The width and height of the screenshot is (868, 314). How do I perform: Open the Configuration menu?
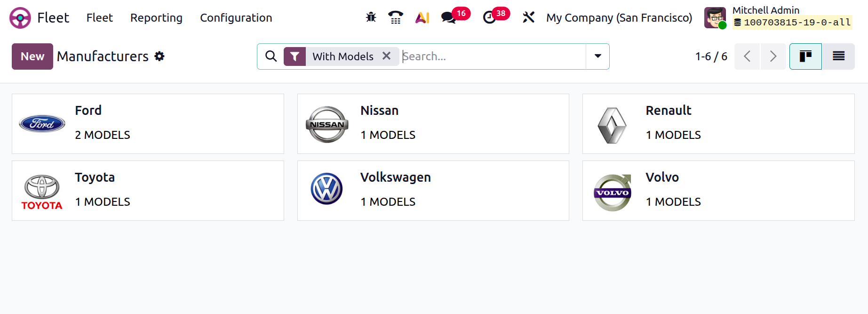coord(236,18)
